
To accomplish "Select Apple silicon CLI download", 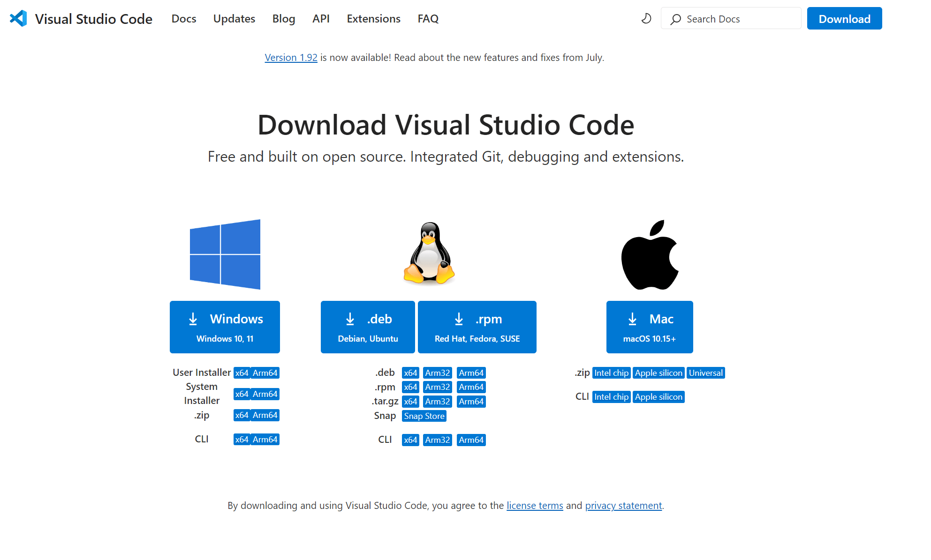I will point(659,397).
